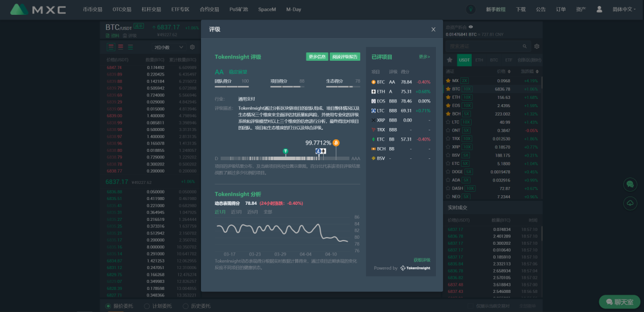644x312 pixels.
Task: Open market list settings gear icon
Action: 537,46
